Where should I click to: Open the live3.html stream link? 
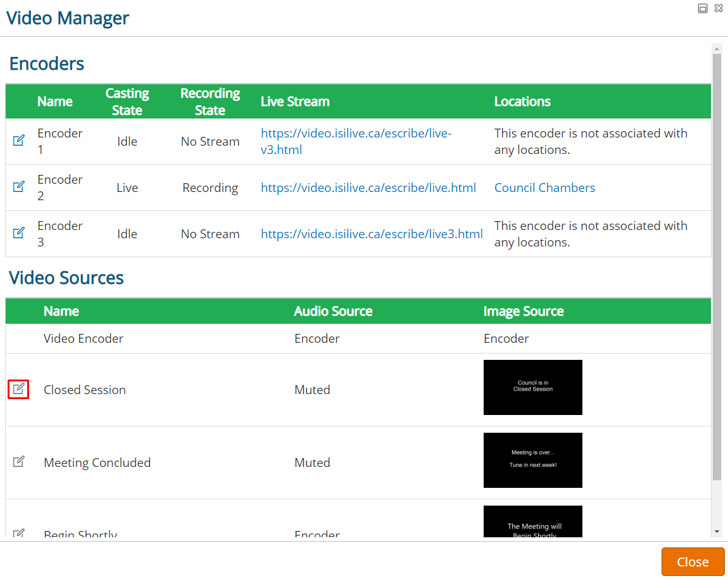pos(372,234)
